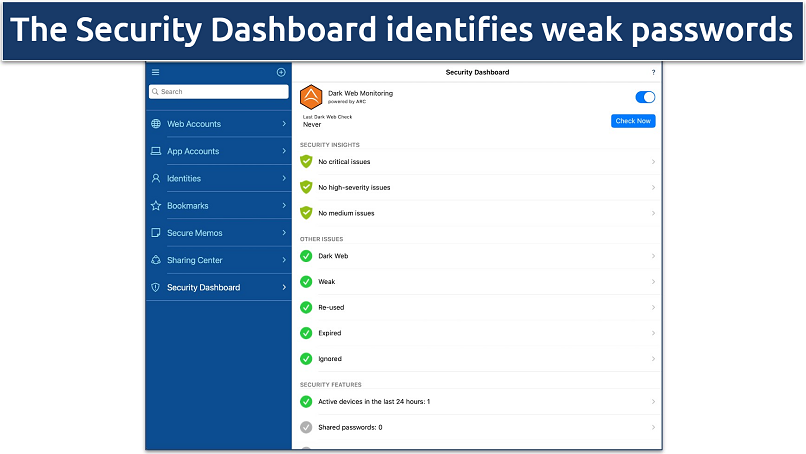Click the laptop icon for App Accounts
Screen dimensions: 806x454
pyautogui.click(x=156, y=151)
